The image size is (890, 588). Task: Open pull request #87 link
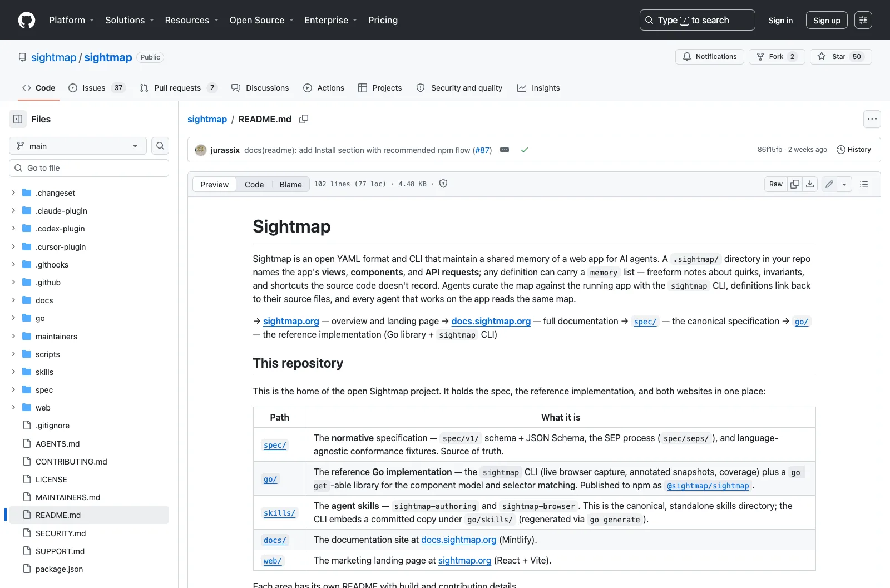coord(482,150)
